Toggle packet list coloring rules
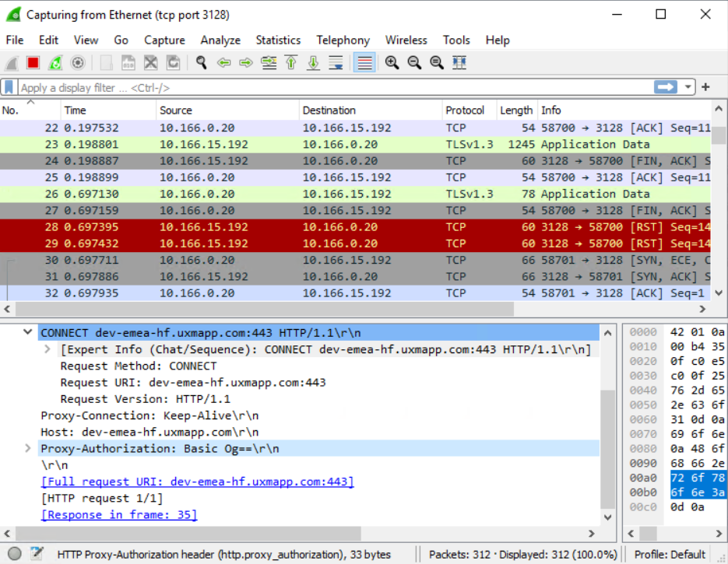 364,63
